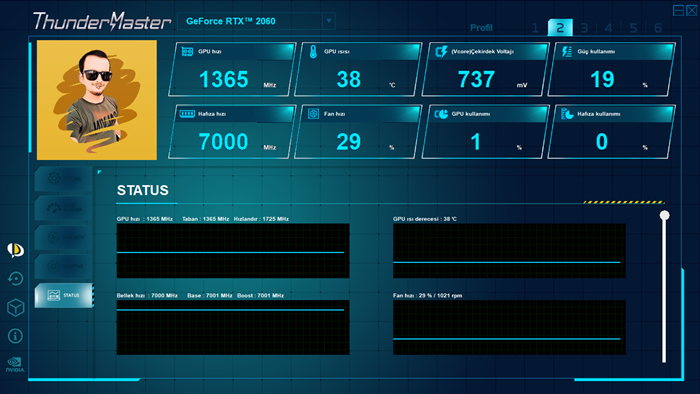
Task: Click the 'Boost : 7001 MHz' label
Action: click(x=260, y=296)
